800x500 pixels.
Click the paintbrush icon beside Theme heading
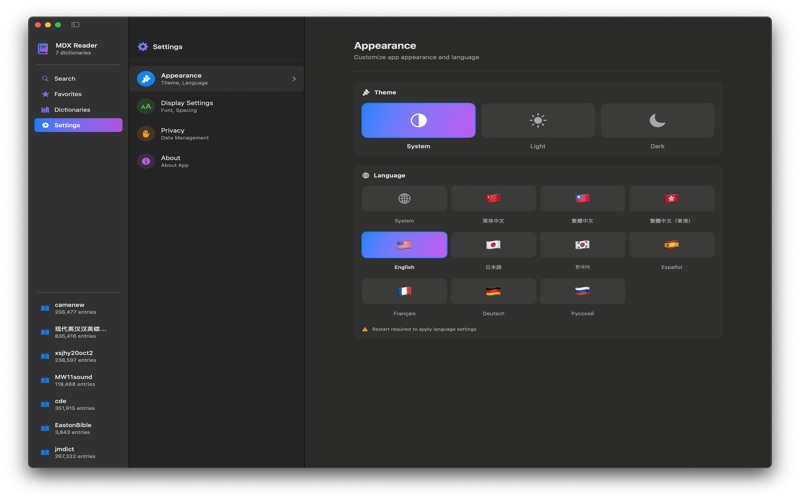[366, 92]
